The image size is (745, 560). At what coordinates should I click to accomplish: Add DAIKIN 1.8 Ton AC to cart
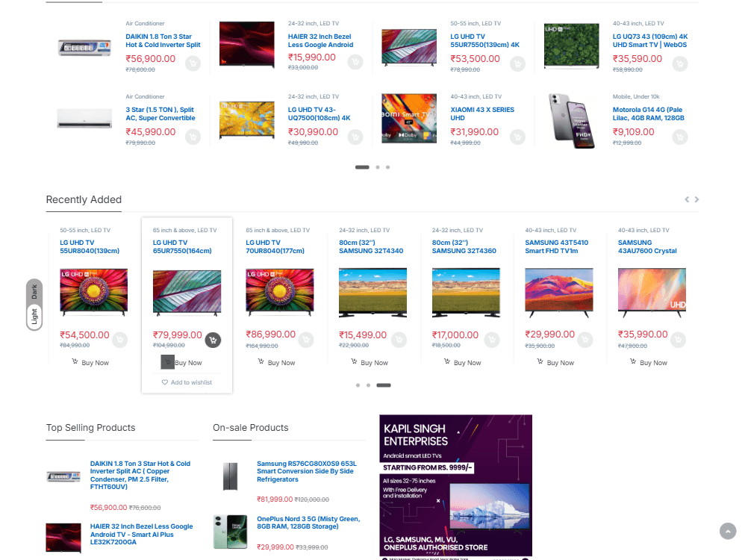pos(193,63)
